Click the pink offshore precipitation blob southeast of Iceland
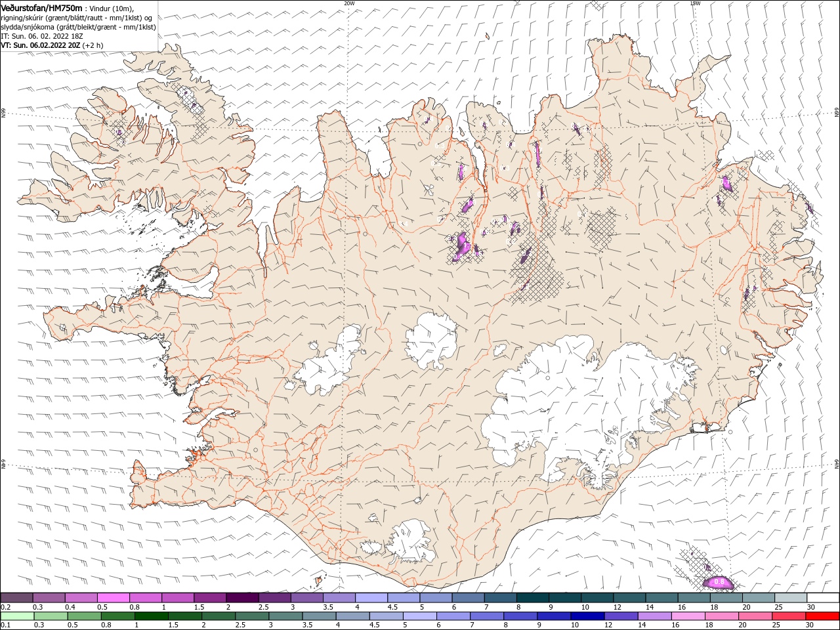Viewport: 840px width, 630px height. tap(718, 581)
